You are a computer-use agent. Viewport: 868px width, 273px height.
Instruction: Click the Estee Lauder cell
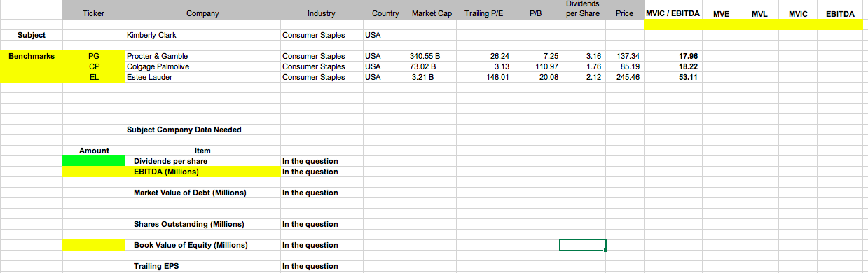click(202, 77)
